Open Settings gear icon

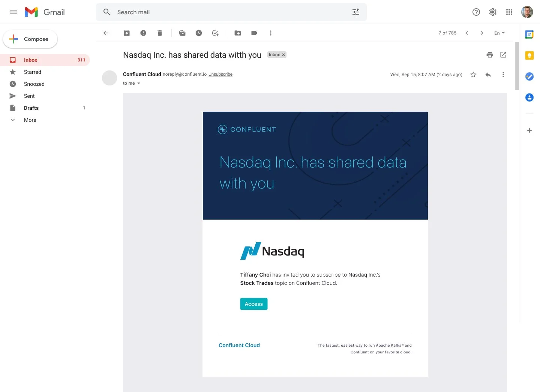pos(493,12)
